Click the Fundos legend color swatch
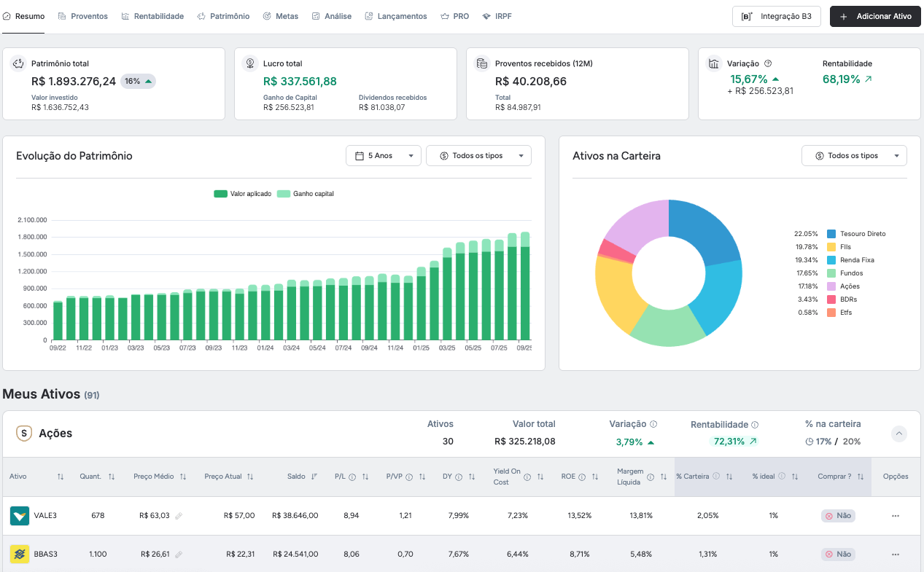 point(831,273)
